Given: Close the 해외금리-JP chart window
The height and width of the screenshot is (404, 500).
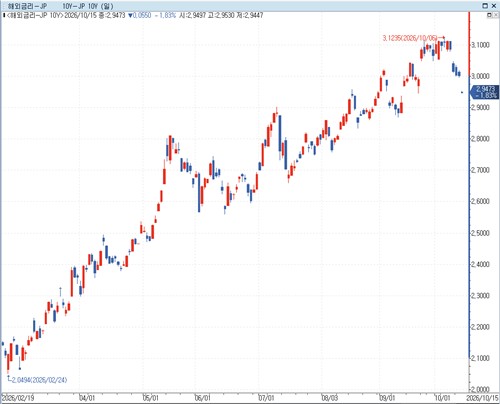Looking at the screenshot, I should [x=494, y=6].
